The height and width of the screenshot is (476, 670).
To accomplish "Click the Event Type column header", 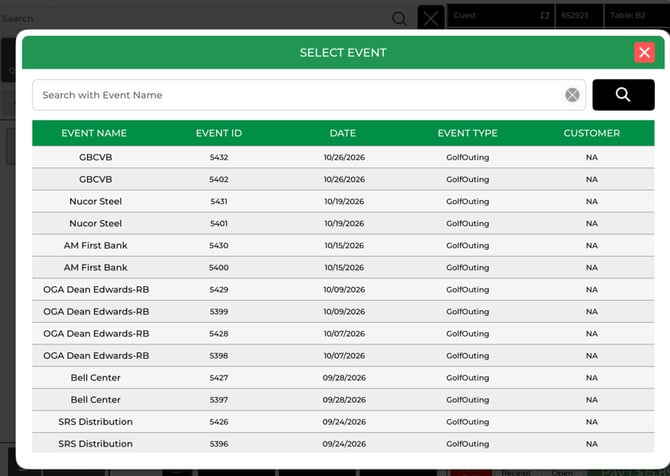I will [x=467, y=133].
